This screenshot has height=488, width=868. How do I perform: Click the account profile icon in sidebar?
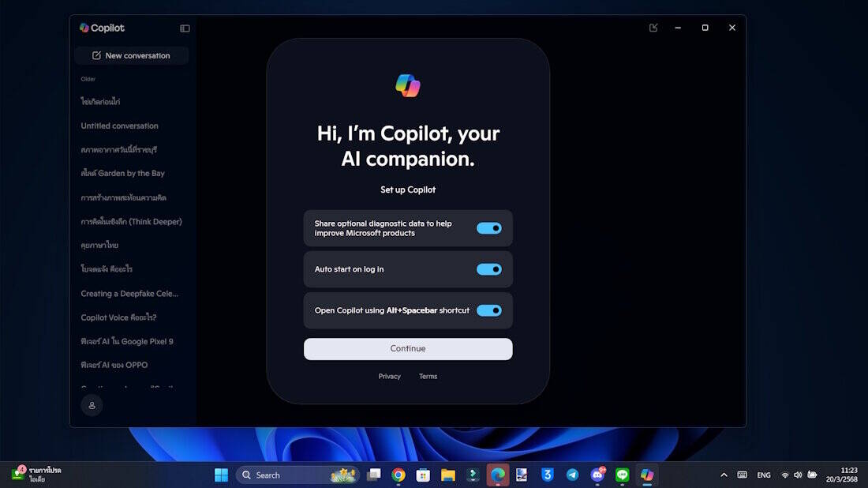pyautogui.click(x=92, y=405)
